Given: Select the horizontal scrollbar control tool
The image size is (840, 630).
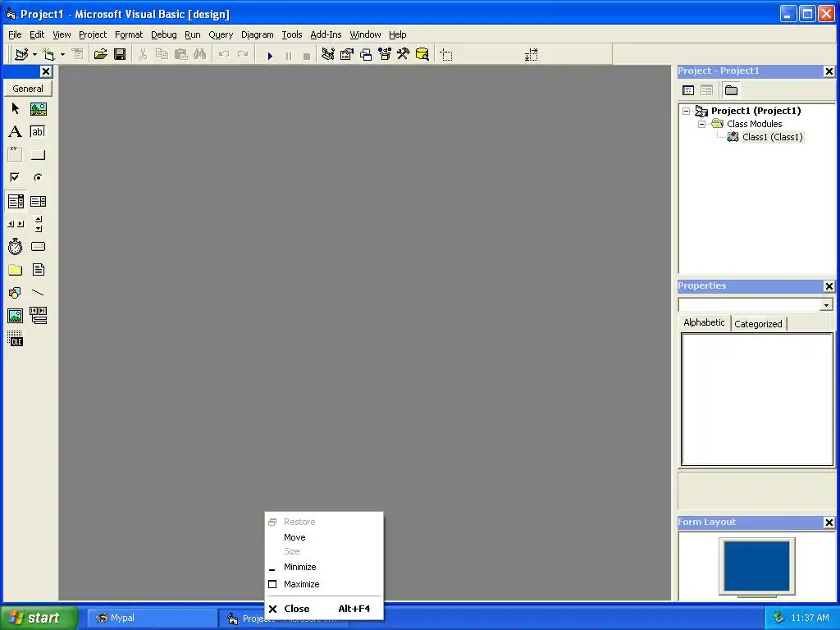Looking at the screenshot, I should point(15,224).
